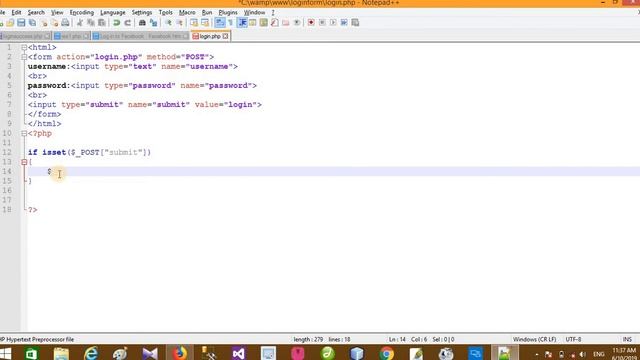Zoom out with the toolbar zoom out icon
This screenshot has width=640, height=360.
pos(179,22)
